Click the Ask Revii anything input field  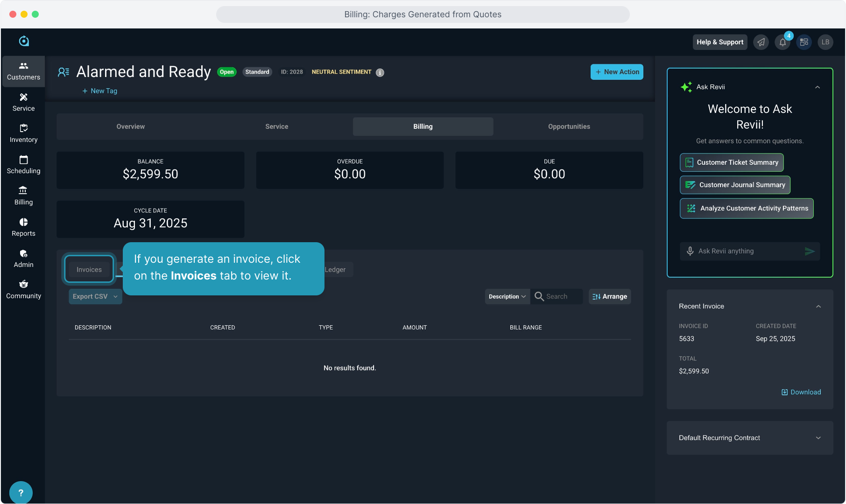tap(747, 251)
